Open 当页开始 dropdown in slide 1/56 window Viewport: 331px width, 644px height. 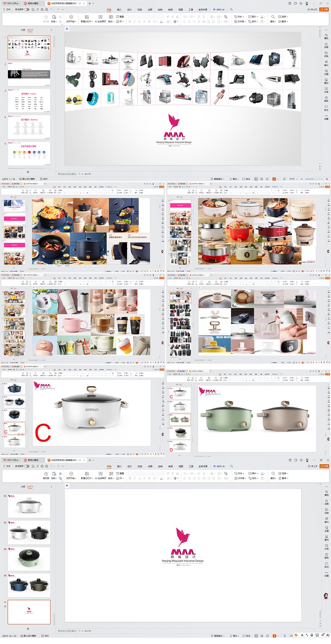click(71, 22)
